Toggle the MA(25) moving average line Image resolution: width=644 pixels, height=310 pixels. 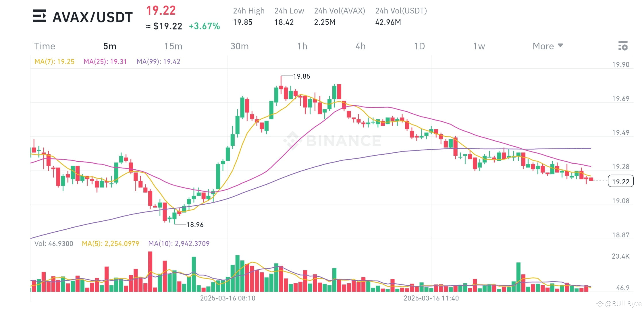click(105, 61)
